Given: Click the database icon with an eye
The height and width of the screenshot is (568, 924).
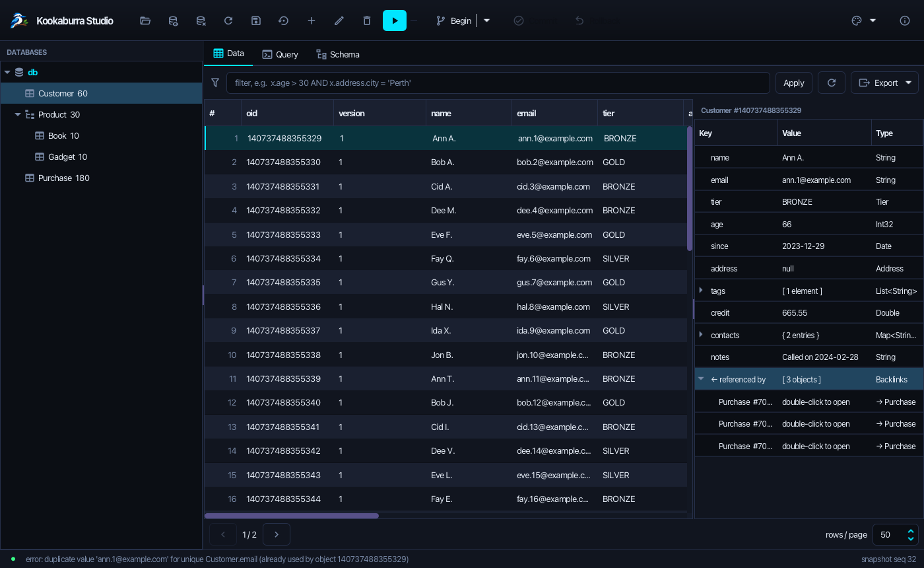Looking at the screenshot, I should pyautogui.click(x=173, y=20).
